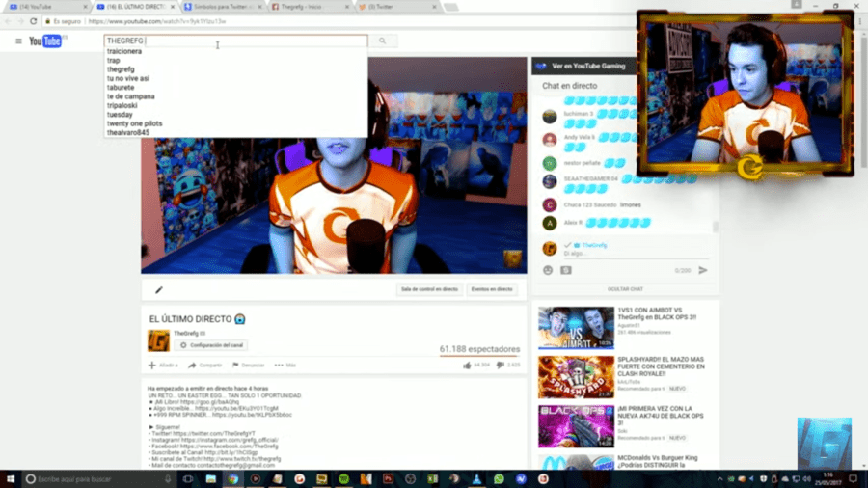Click the Super Chat dollar icon
Viewport: 868px width, 488px height.
[x=566, y=270]
